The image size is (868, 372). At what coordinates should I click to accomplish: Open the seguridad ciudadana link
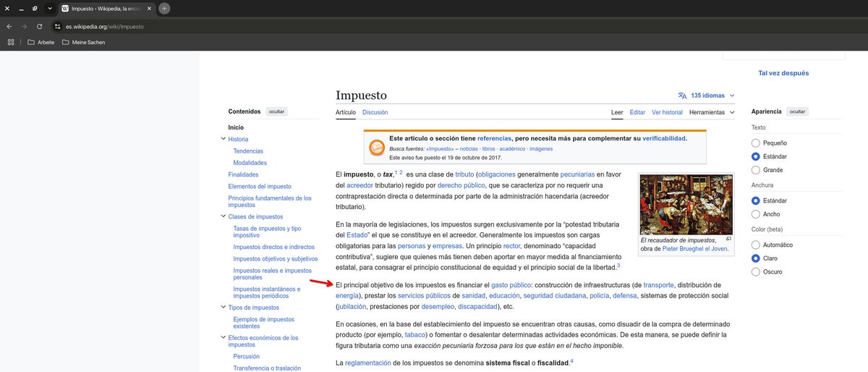point(555,296)
